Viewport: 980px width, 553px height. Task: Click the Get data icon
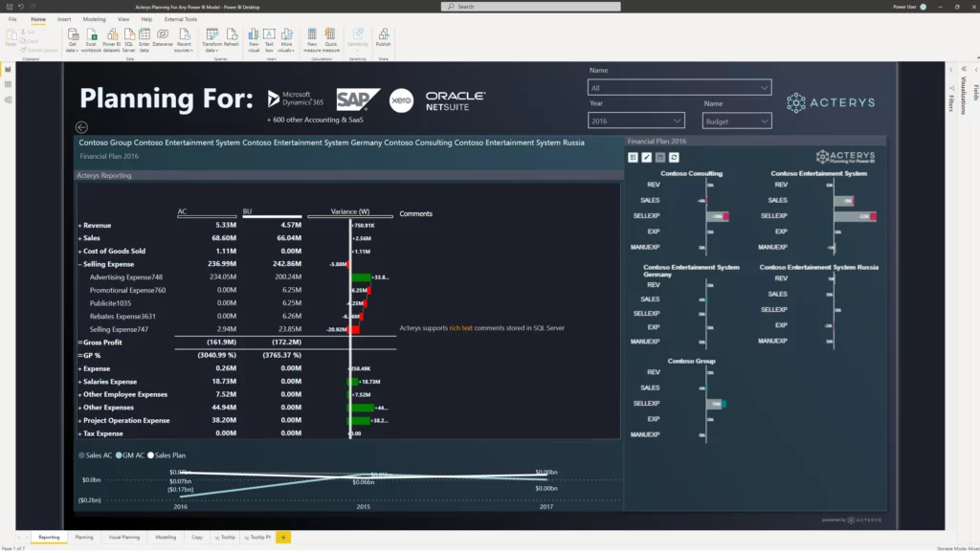click(x=73, y=34)
